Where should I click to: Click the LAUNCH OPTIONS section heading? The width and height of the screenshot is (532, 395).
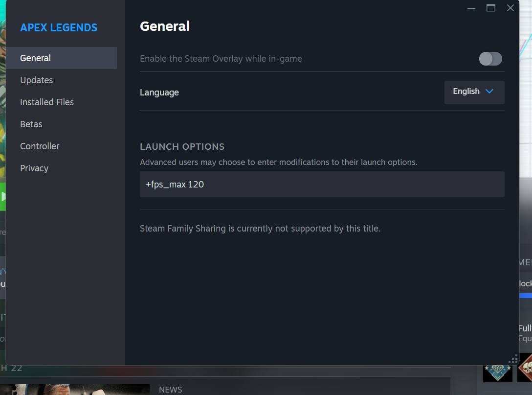click(182, 147)
